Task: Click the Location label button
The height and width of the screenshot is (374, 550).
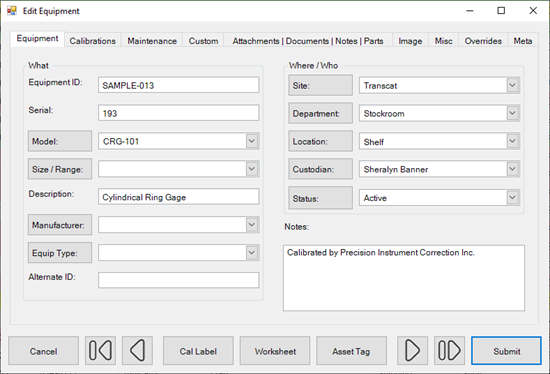Action: click(x=321, y=141)
